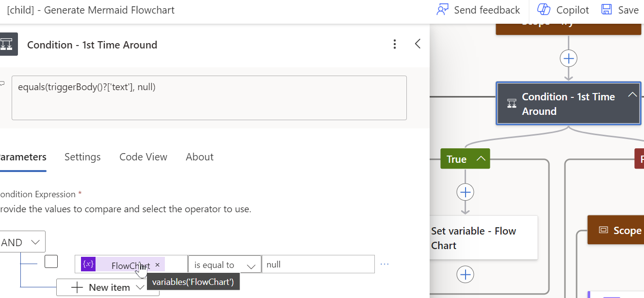The width and height of the screenshot is (644, 298).
Task: Click the condition icon in panel header
Action: [x=9, y=45]
